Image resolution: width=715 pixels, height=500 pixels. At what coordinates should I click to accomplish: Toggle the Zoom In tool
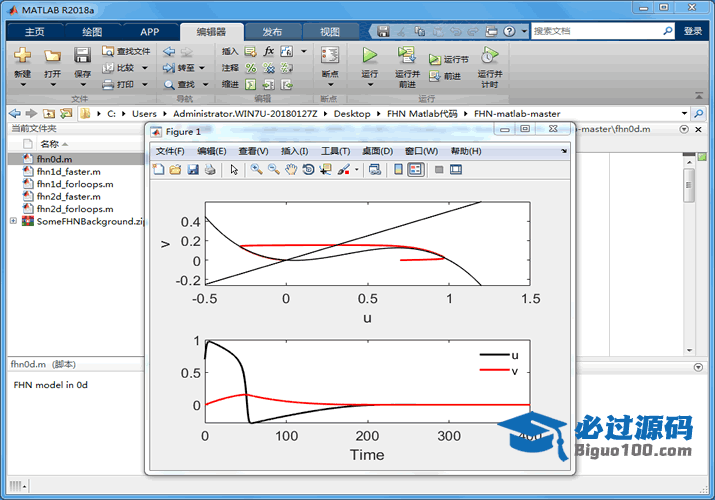pos(256,170)
